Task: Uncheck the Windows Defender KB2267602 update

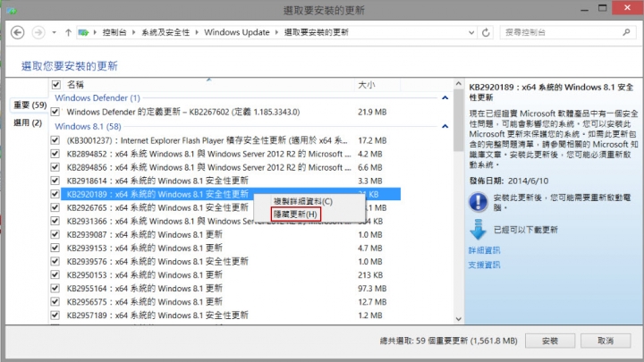Action: click(x=55, y=112)
